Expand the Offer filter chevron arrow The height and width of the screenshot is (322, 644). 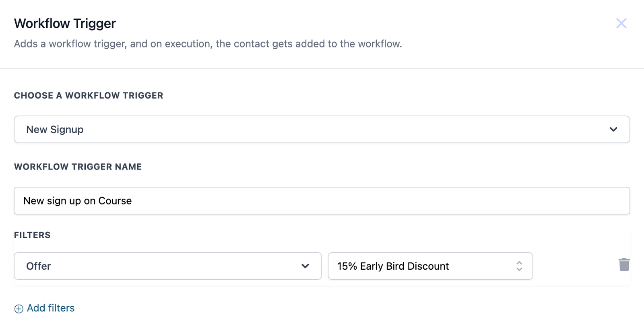click(305, 266)
